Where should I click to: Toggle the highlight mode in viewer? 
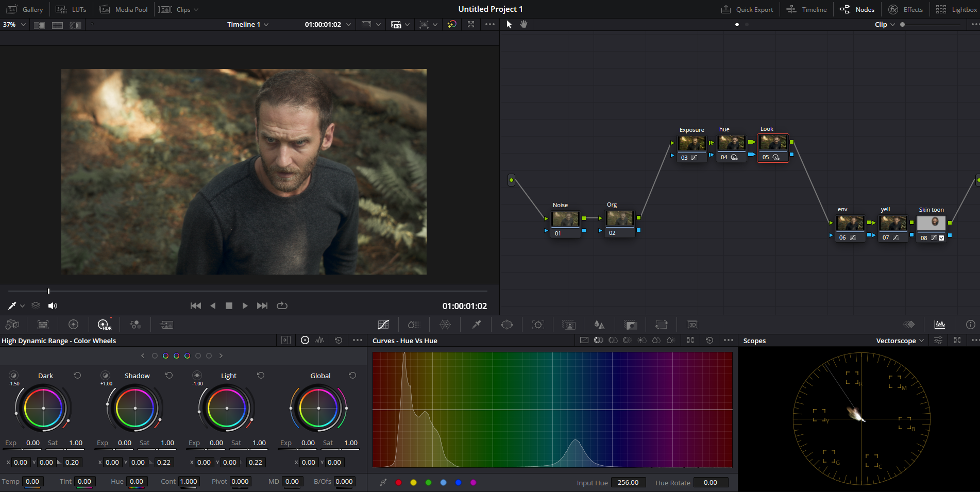[76, 25]
